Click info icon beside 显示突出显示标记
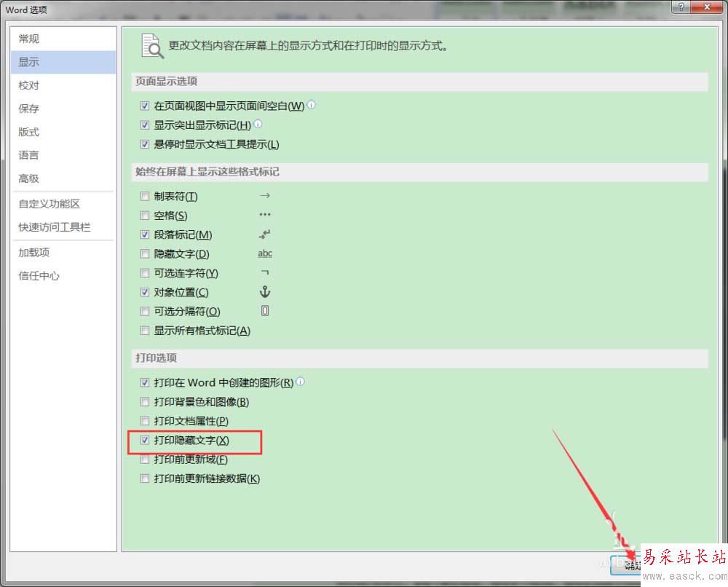 click(258, 124)
